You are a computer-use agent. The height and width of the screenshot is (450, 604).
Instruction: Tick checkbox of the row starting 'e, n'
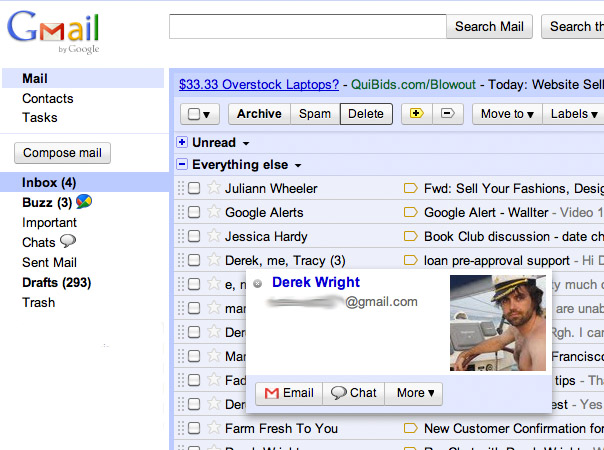coord(194,284)
